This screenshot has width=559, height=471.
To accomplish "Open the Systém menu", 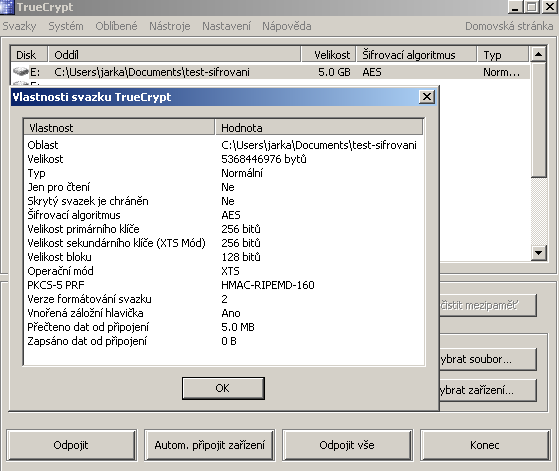I will (66, 26).
